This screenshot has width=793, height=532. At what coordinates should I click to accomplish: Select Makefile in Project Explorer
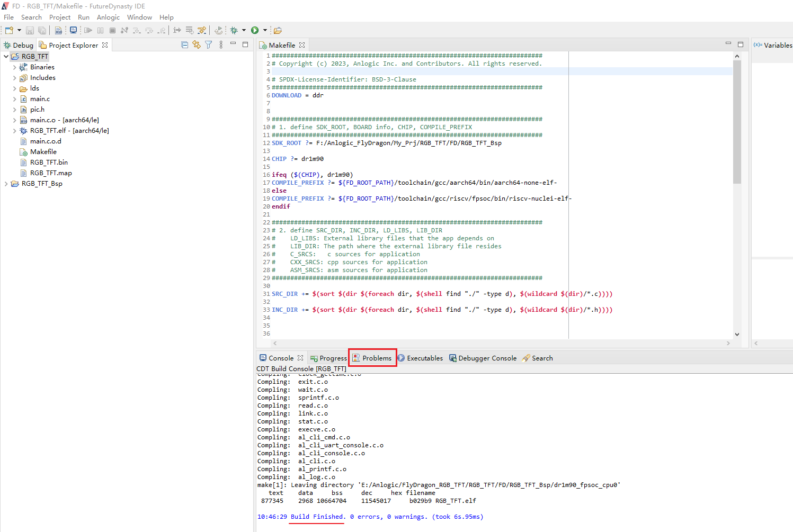point(43,152)
